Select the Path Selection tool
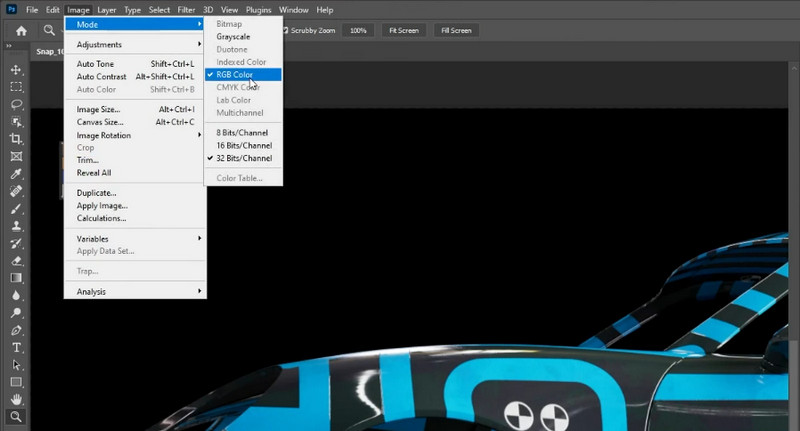 [16, 365]
